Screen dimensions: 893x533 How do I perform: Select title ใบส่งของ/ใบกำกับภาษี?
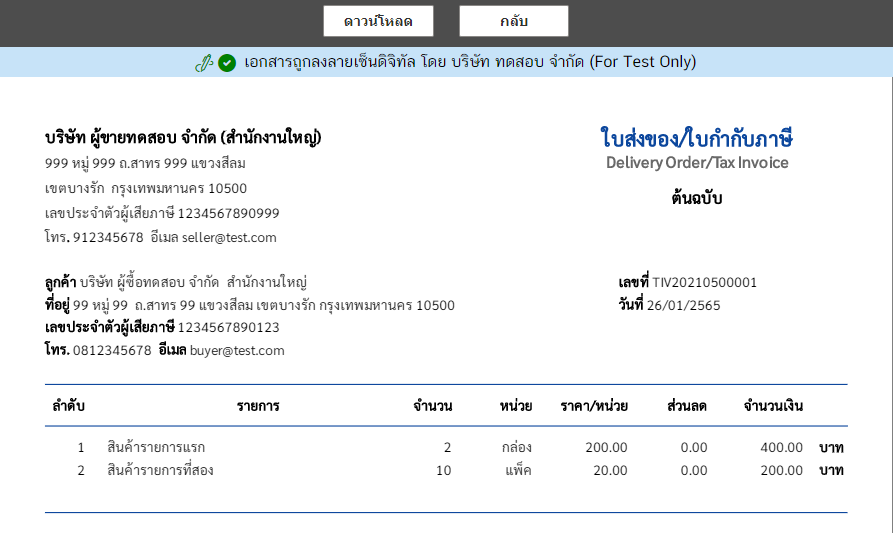click(697, 138)
